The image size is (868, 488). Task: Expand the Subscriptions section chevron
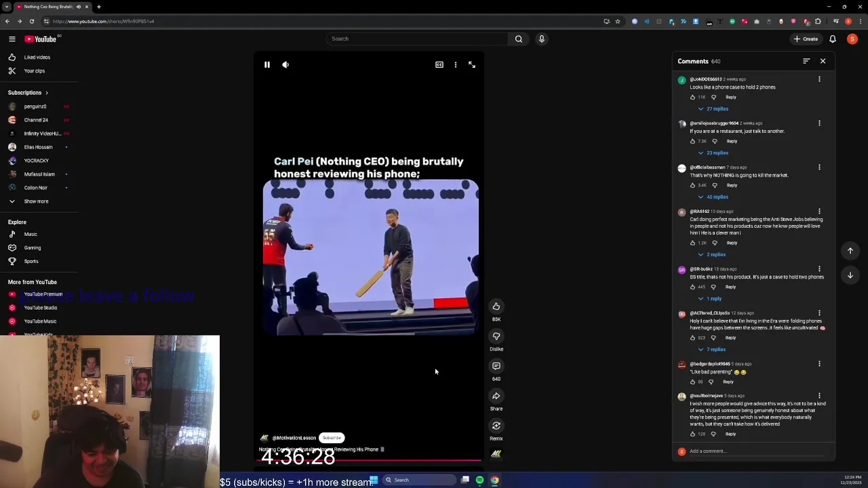coord(46,93)
